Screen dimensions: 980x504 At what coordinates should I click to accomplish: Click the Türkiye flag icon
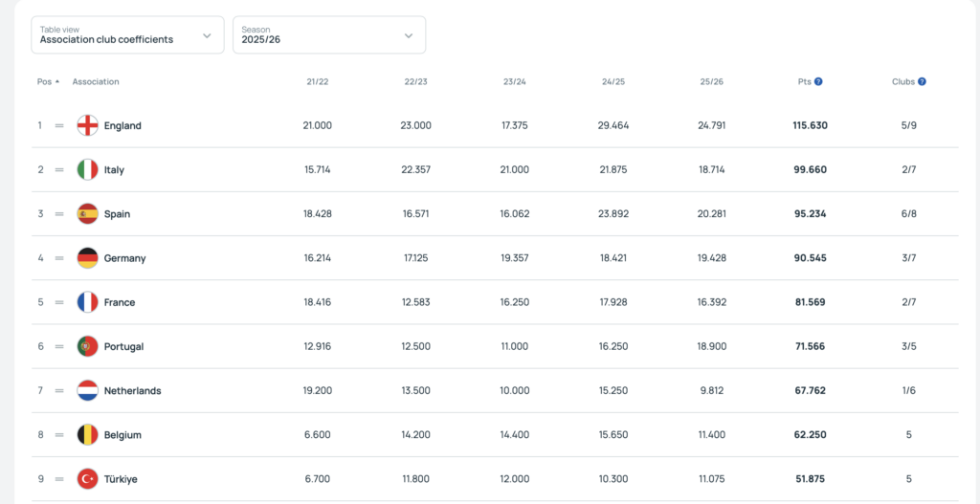[x=88, y=479]
